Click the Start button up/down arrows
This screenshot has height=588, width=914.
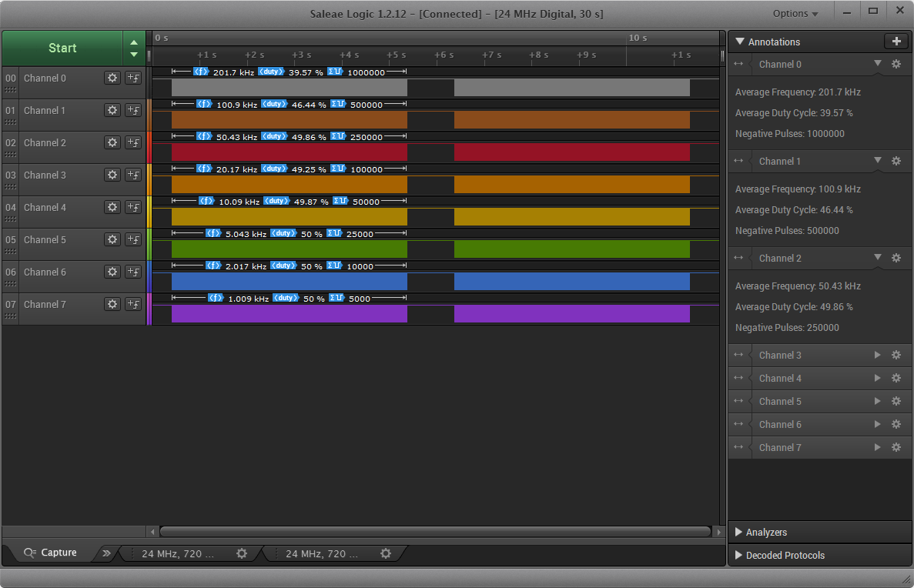tap(134, 48)
